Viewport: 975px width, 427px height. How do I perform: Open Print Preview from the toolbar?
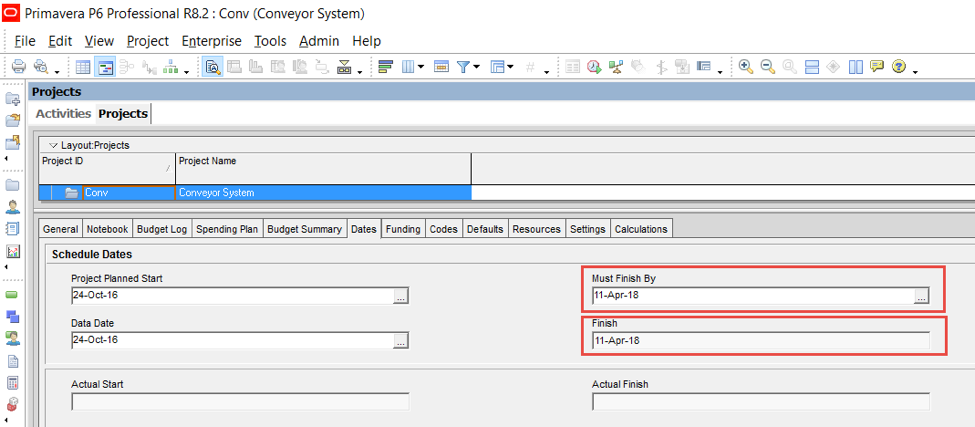(x=40, y=67)
